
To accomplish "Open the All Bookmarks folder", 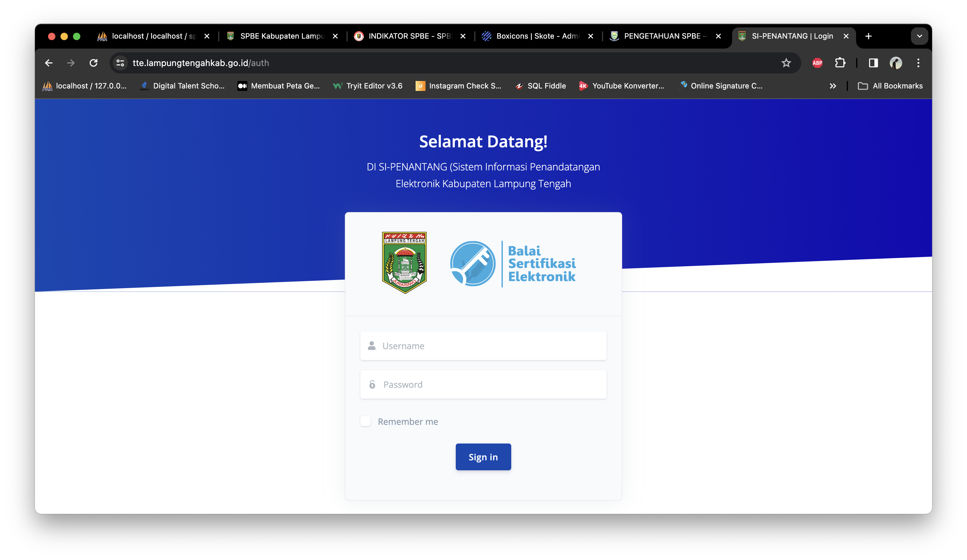I will [890, 86].
